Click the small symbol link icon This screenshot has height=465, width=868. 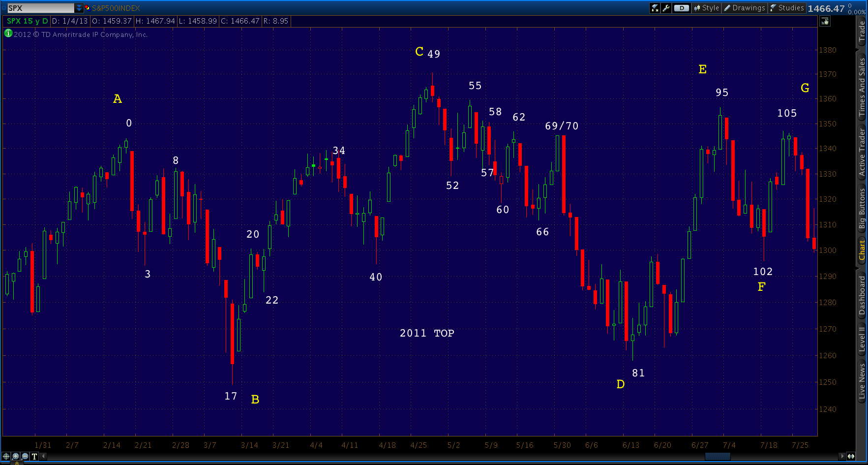88,8
